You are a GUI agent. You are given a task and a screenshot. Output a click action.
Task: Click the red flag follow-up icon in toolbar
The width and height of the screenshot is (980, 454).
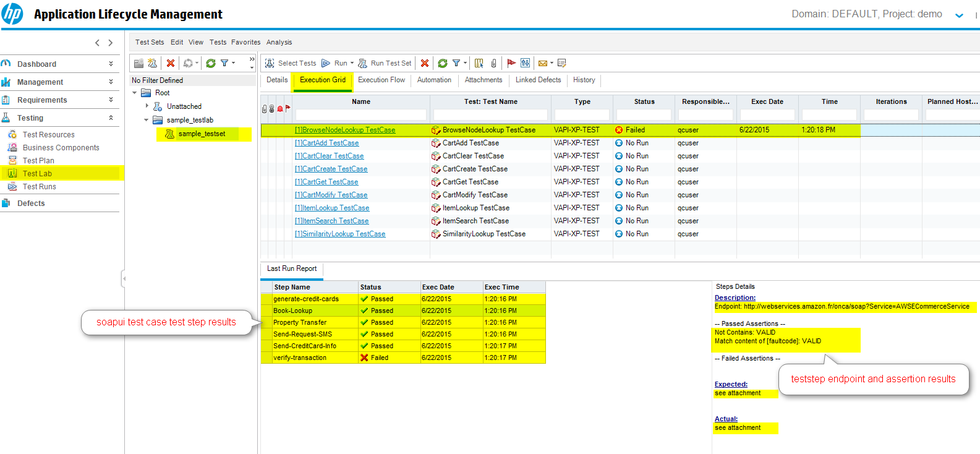pyautogui.click(x=511, y=63)
